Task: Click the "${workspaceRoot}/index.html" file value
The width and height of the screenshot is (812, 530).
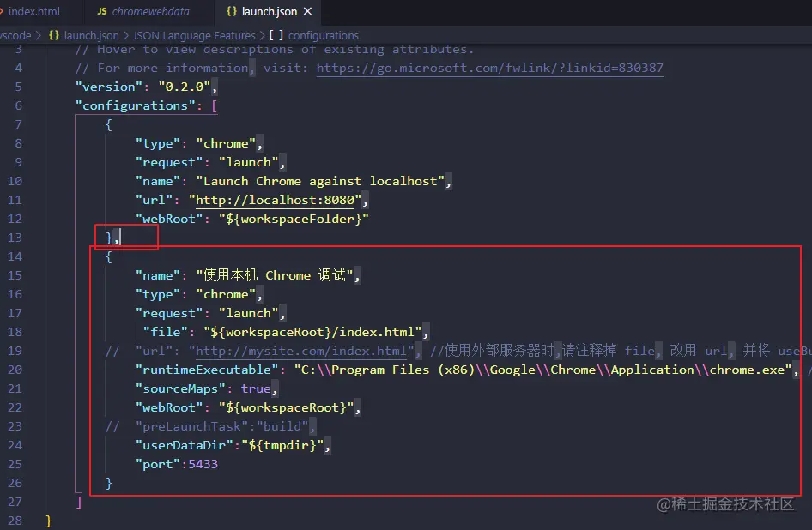Action: tap(312, 332)
